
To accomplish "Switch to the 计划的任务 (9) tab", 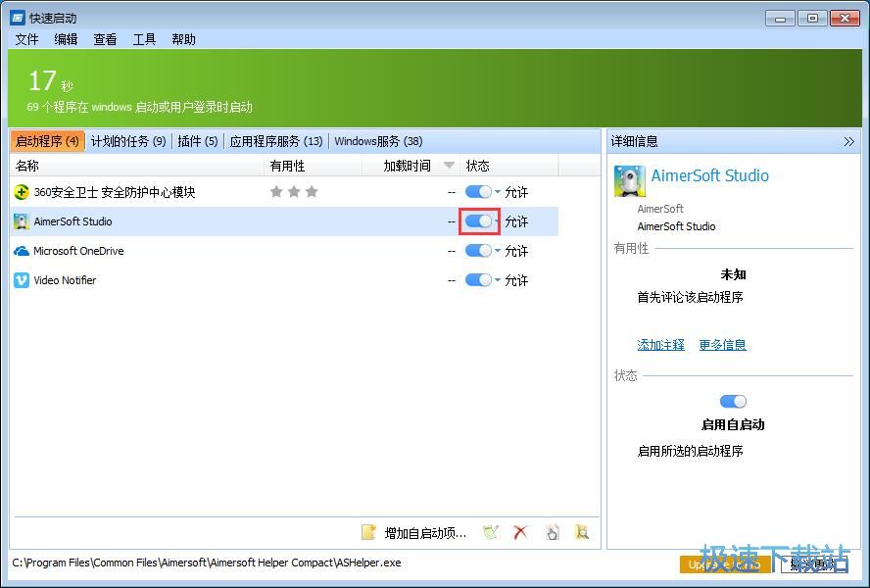I will point(128,141).
